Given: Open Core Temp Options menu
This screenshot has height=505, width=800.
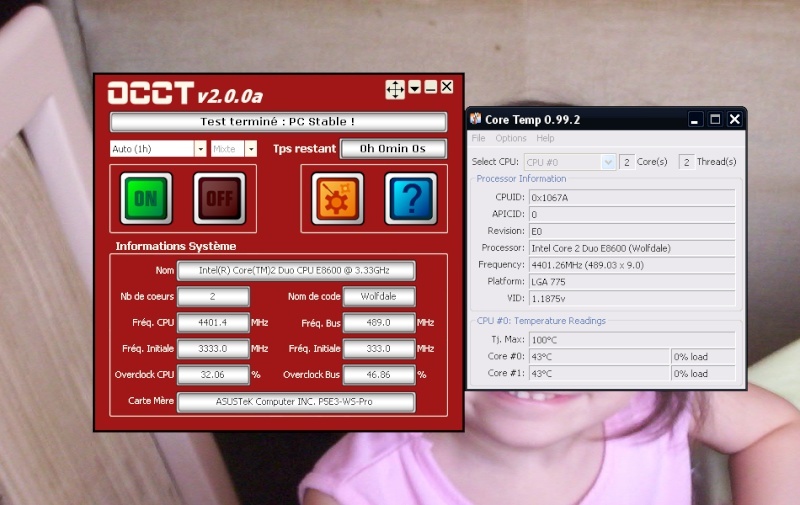Looking at the screenshot, I should [x=511, y=138].
